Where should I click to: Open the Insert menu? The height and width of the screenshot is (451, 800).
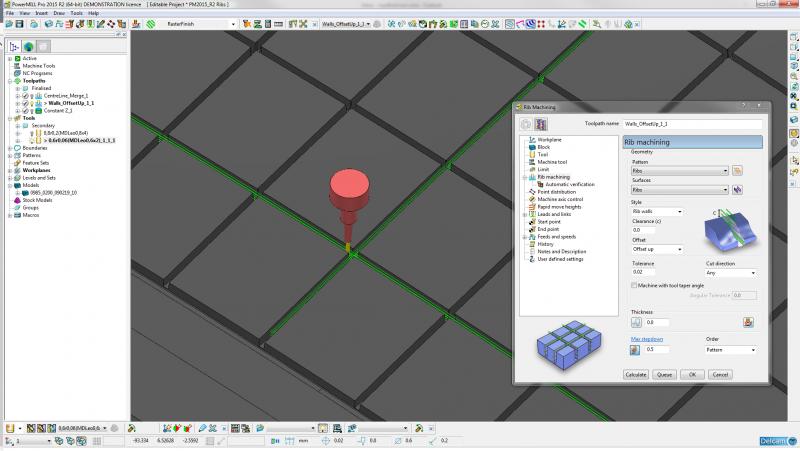tap(41, 13)
